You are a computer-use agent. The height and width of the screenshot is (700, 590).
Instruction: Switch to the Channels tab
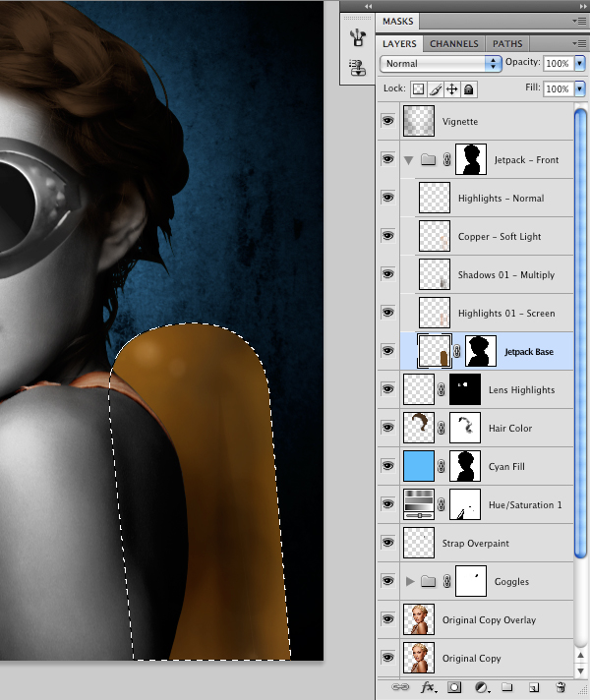(453, 43)
